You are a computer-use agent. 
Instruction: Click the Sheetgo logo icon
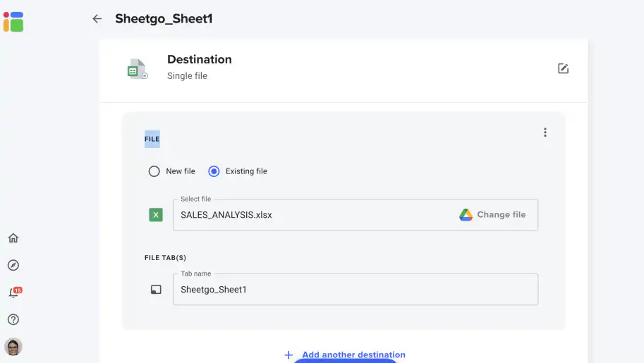[x=13, y=22]
